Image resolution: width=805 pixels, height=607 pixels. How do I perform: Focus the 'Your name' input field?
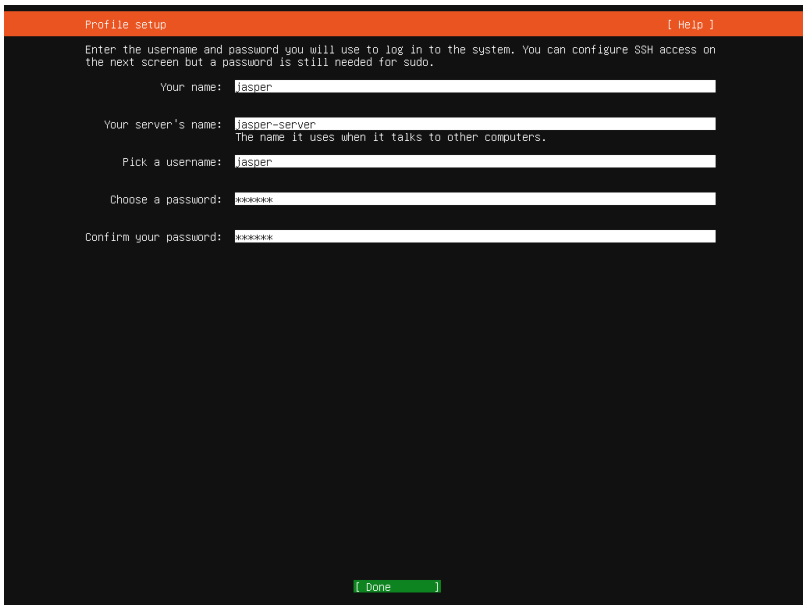474,87
